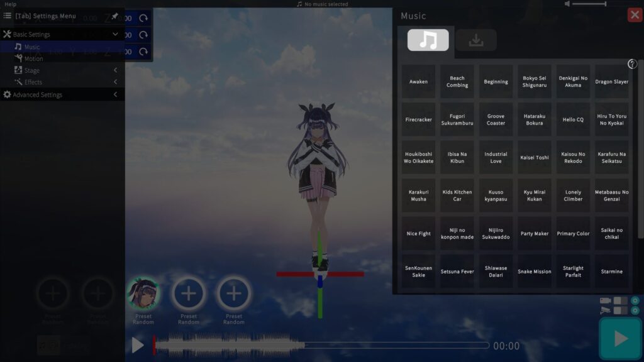Select the Hello CQ song
Image resolution: width=644 pixels, height=362 pixels.
pyautogui.click(x=573, y=119)
